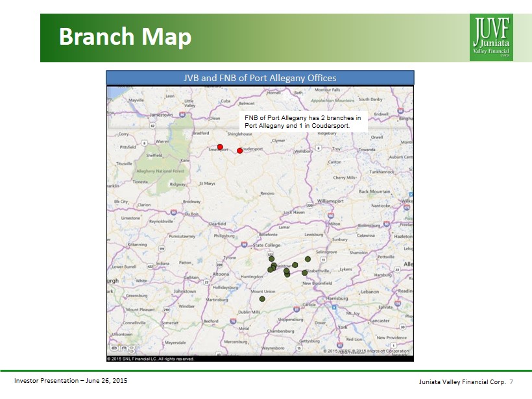This screenshot has height=399, width=532.
Task: Click the I-76 shield right of Bedford
Action: point(233,321)
